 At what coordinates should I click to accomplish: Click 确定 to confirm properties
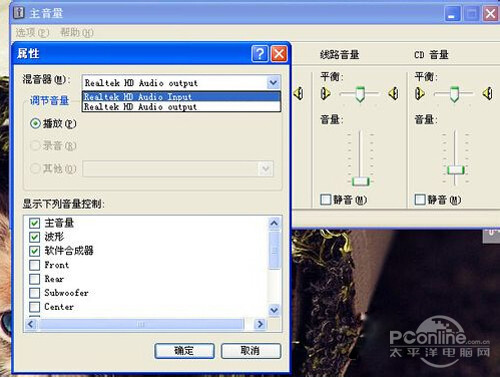coord(184,351)
